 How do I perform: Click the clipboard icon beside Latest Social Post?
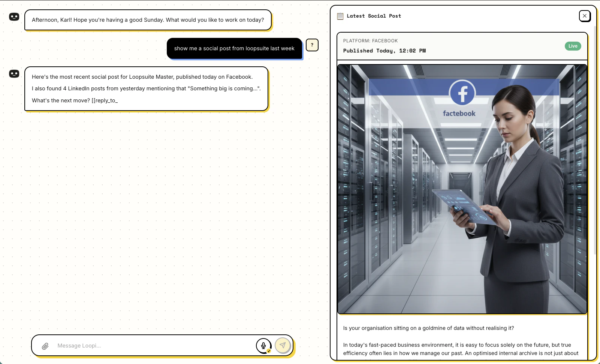pos(340,16)
